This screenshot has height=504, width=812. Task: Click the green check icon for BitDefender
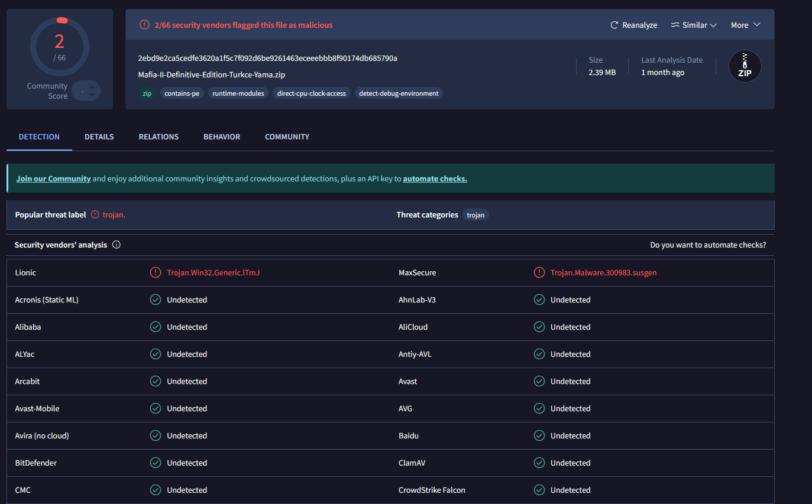tap(156, 463)
